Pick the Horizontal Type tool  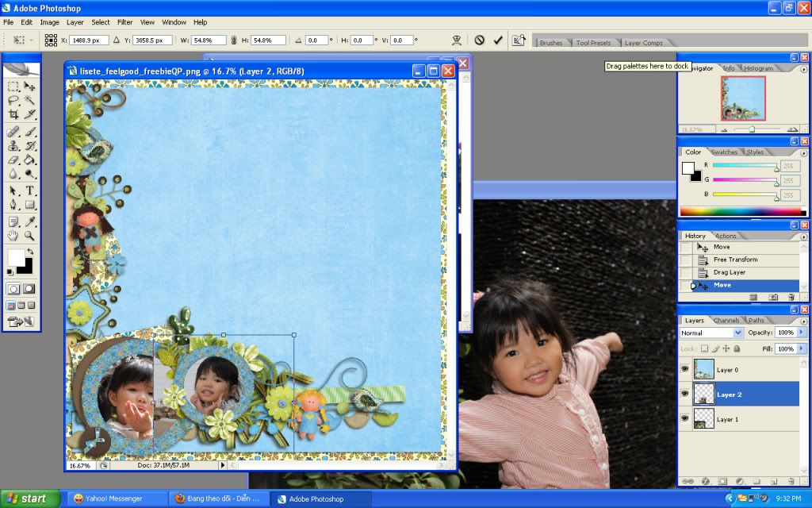coord(30,190)
